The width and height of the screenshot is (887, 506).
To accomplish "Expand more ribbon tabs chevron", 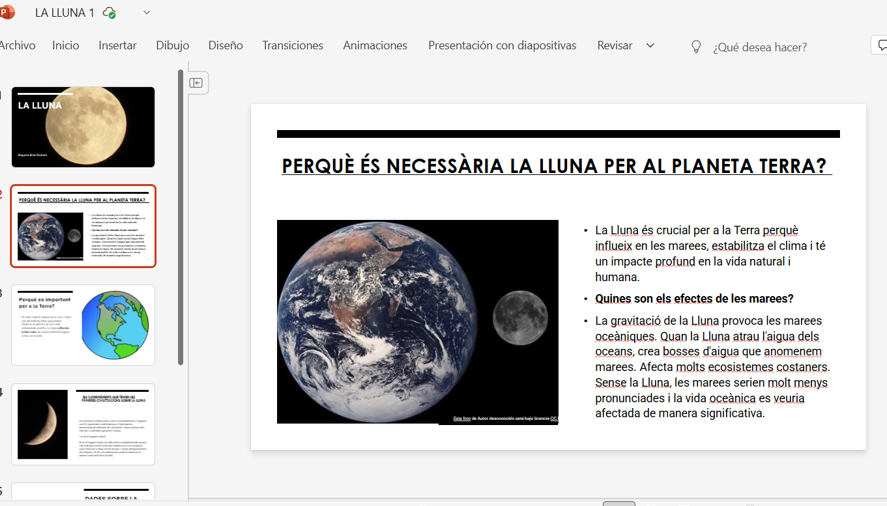I will 650,46.
